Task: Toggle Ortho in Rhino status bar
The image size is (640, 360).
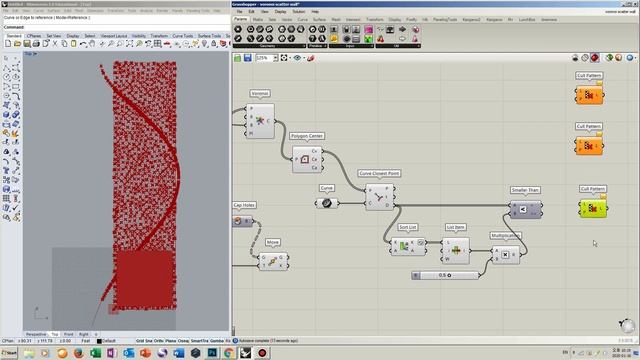Action: point(159,341)
